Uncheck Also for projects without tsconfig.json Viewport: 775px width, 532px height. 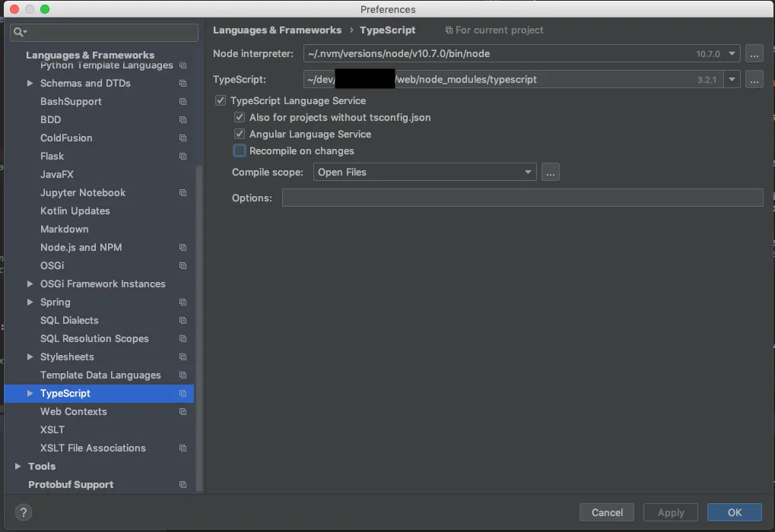[240, 118]
